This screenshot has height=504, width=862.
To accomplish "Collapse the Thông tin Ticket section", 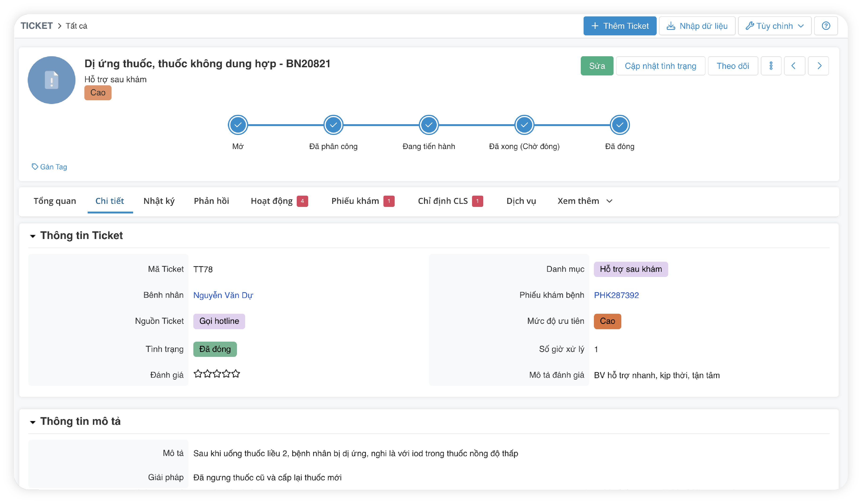I will 33,235.
